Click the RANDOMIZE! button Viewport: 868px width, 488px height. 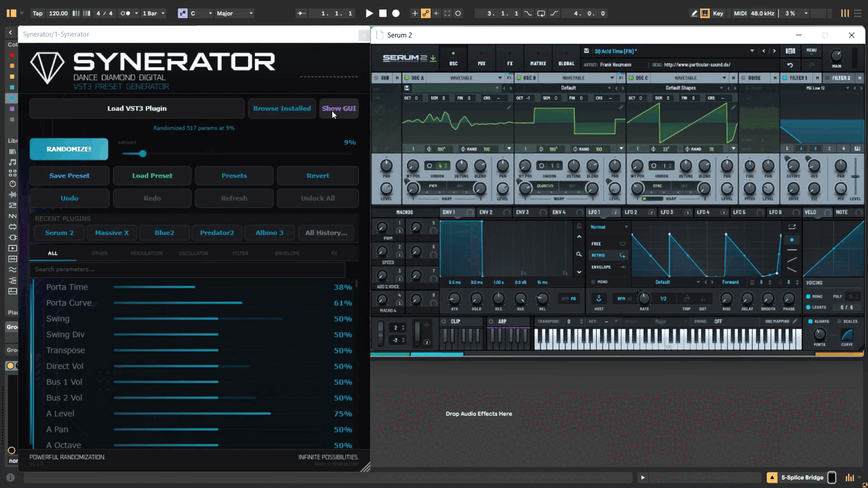68,149
